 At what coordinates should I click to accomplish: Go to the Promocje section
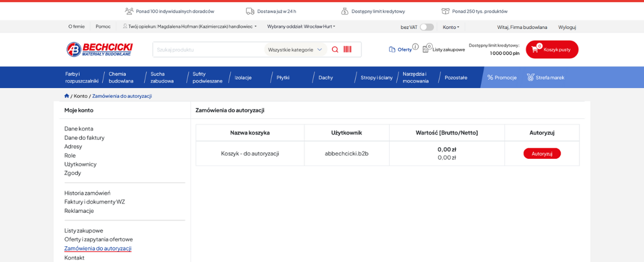[502, 78]
